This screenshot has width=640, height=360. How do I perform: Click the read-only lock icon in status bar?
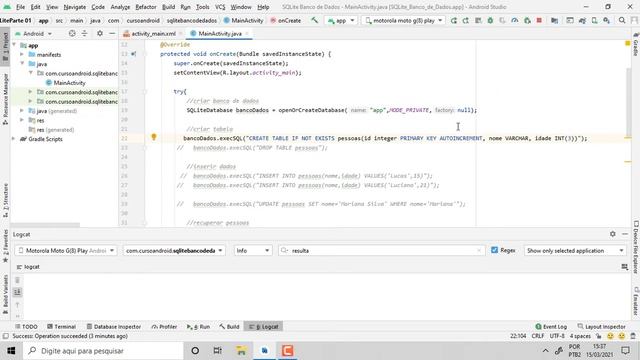click(x=598, y=336)
